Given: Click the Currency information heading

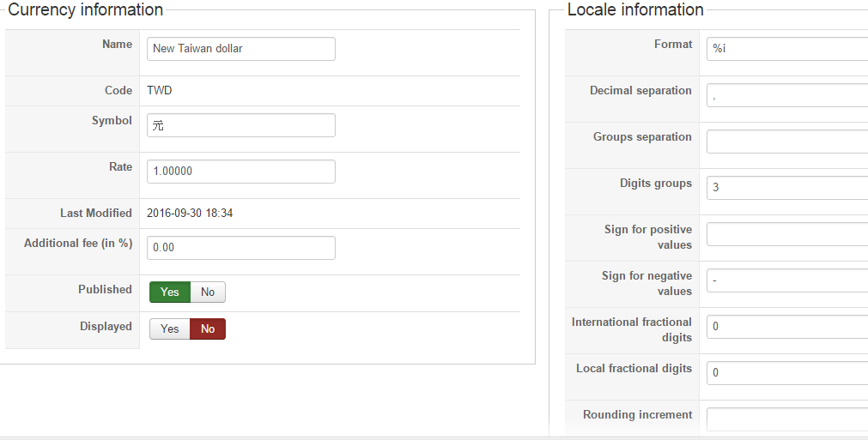Looking at the screenshot, I should [86, 10].
